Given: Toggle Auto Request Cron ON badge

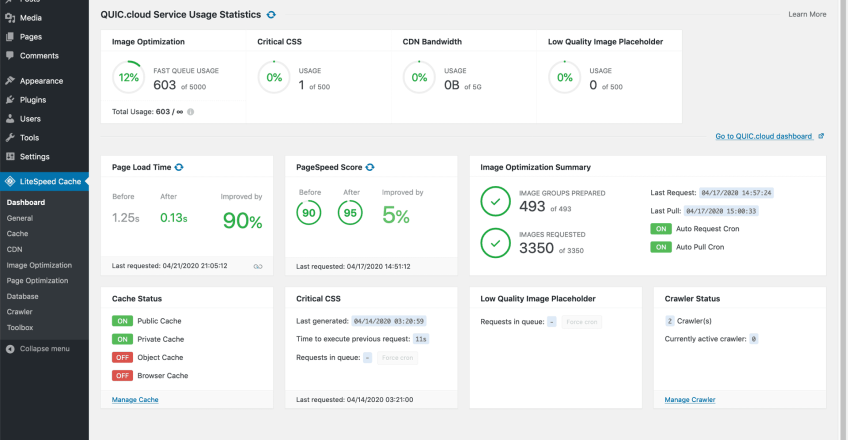Looking at the screenshot, I should pyautogui.click(x=661, y=229).
